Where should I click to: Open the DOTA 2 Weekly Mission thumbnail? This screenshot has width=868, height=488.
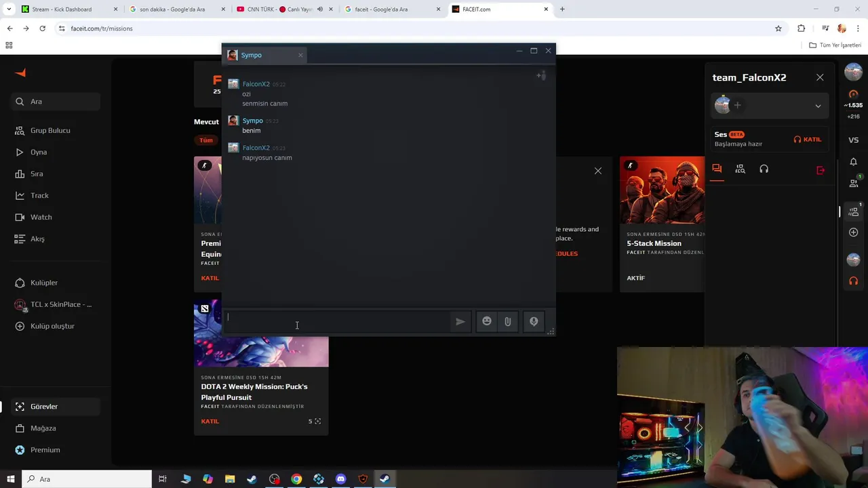[261, 333]
